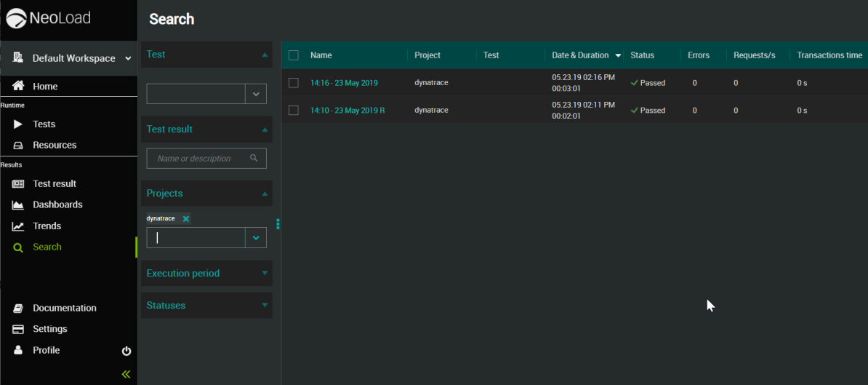
Task: Open the Test filter dropdown arrow
Action: [256, 94]
